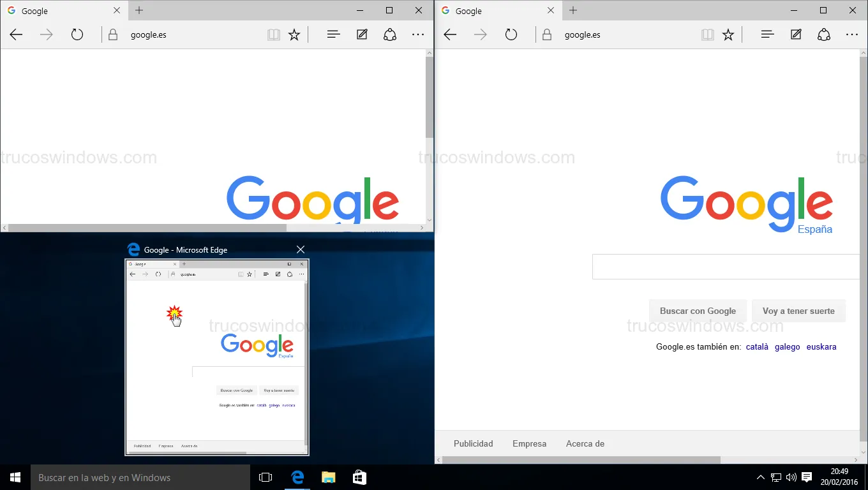This screenshot has width=868, height=490.
Task: Select the Google tab in the left Edge window
Action: pyautogui.click(x=57, y=11)
